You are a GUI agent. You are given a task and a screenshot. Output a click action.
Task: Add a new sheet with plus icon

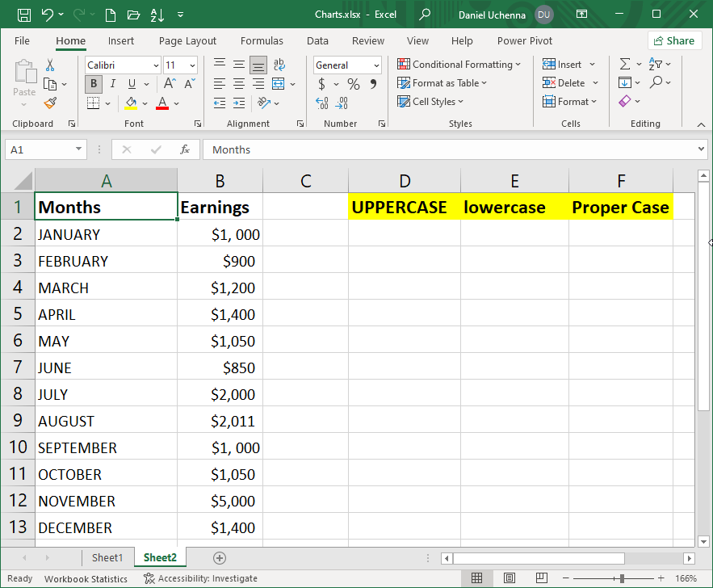[x=219, y=557]
